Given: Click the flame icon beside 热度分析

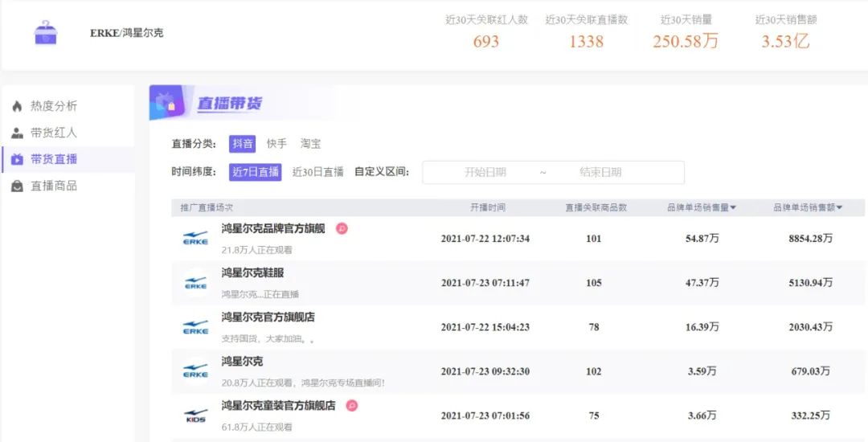Looking at the screenshot, I should click(x=17, y=106).
